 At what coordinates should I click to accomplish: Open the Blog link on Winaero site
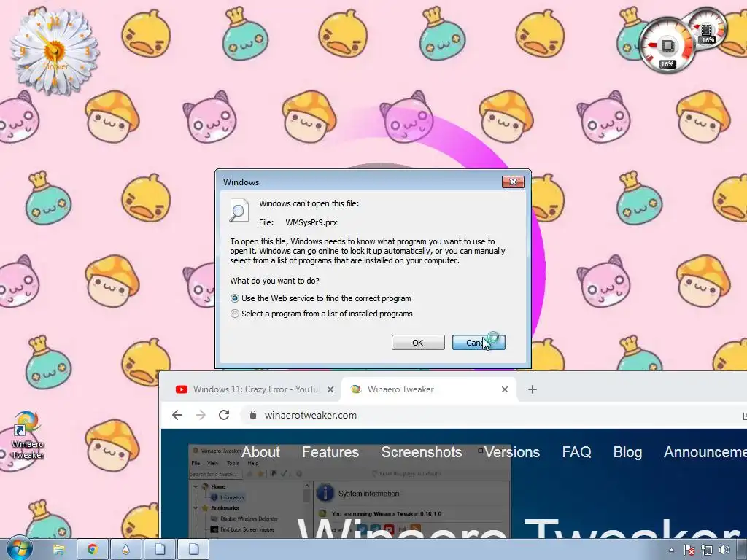coord(627,452)
